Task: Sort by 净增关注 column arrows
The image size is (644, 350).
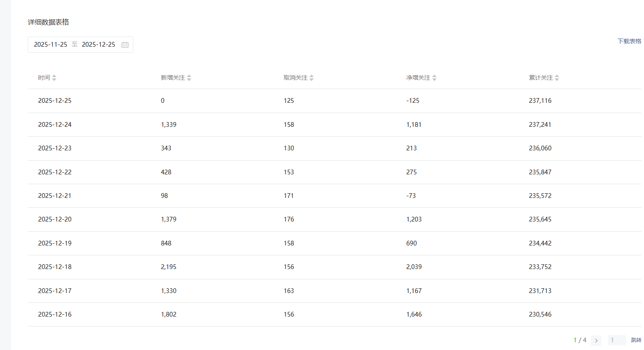Action: (x=435, y=78)
